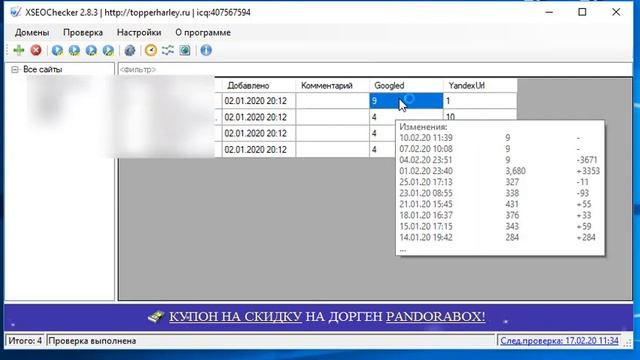Viewport: 640px width, 360px height.
Task: Click the Проверка выполнена status text
Action: click(x=92, y=340)
